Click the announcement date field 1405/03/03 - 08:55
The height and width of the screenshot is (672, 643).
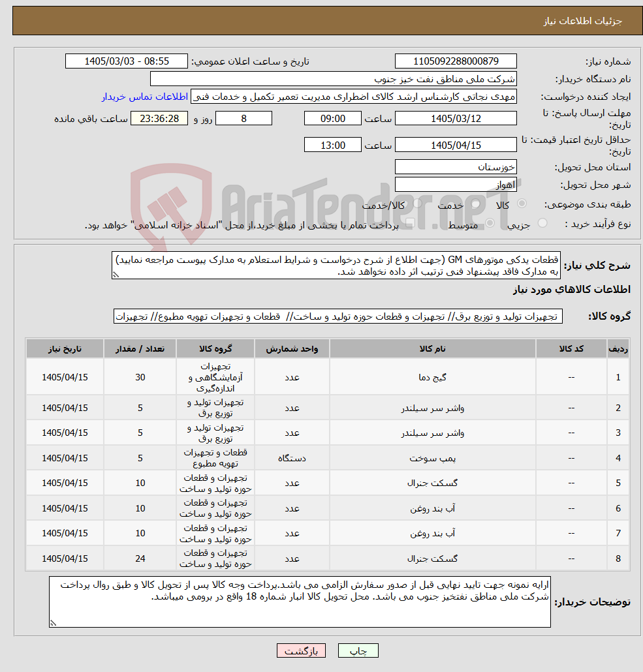coord(127,61)
